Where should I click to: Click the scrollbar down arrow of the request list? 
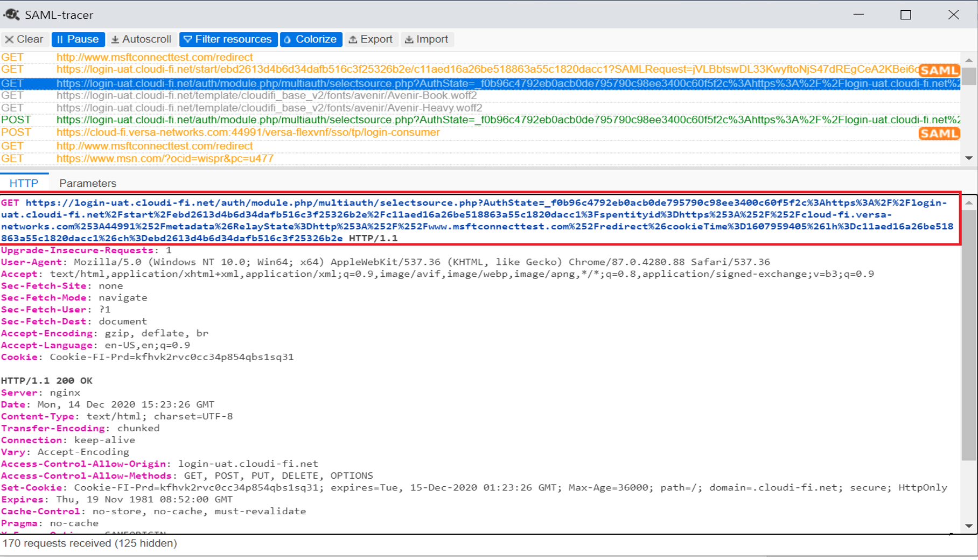coord(970,158)
